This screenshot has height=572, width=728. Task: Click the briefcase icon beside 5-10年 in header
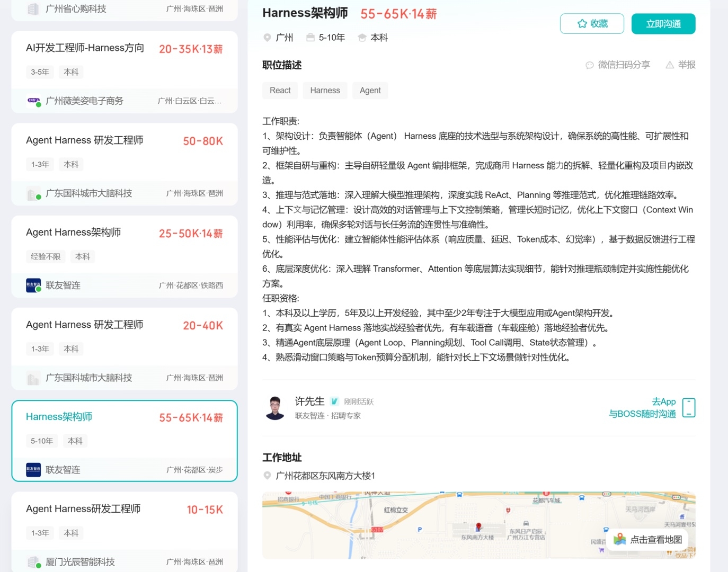coord(310,38)
